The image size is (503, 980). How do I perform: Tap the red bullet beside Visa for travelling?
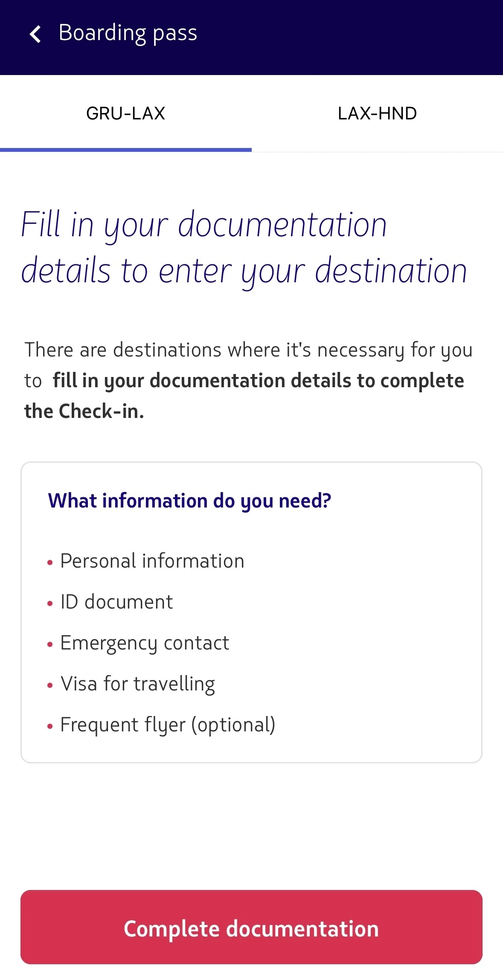(50, 686)
